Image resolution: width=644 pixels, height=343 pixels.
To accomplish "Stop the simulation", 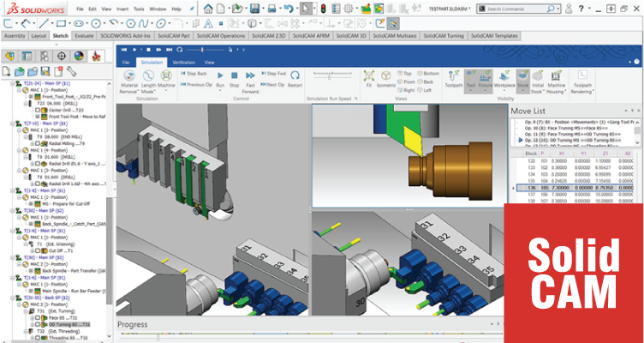I will point(235,77).
